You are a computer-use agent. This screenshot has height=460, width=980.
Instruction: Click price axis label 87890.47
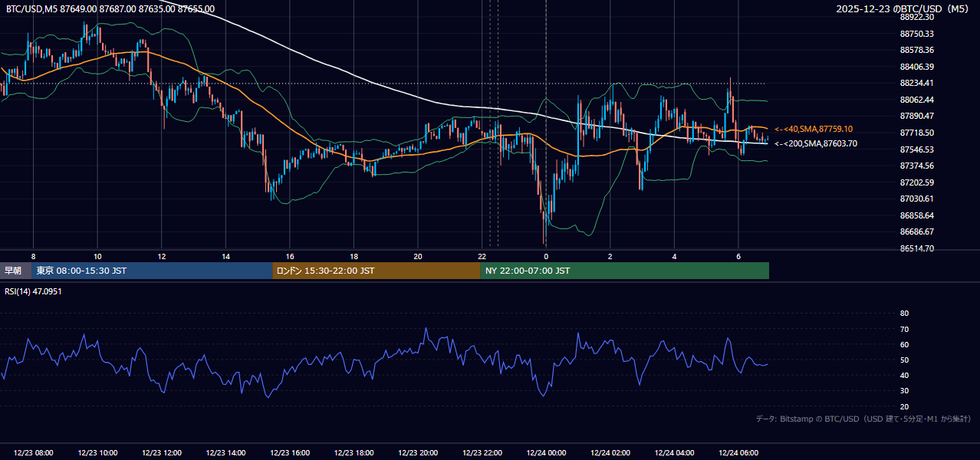(917, 116)
